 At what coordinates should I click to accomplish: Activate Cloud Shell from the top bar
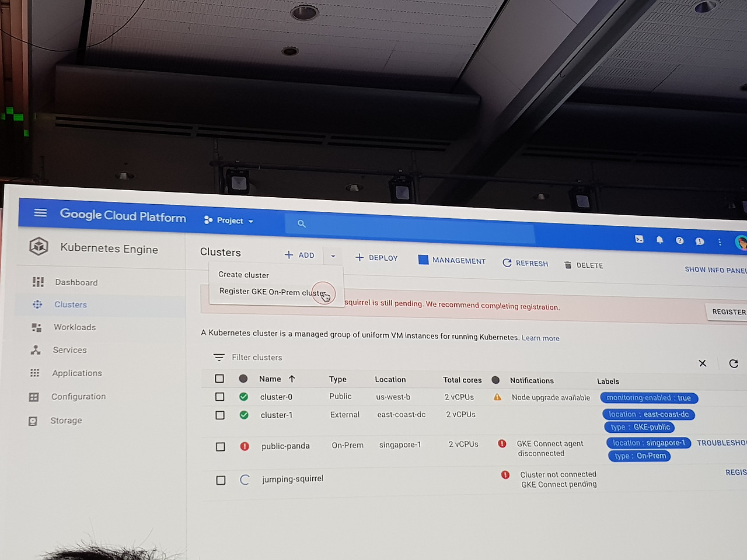[639, 239]
